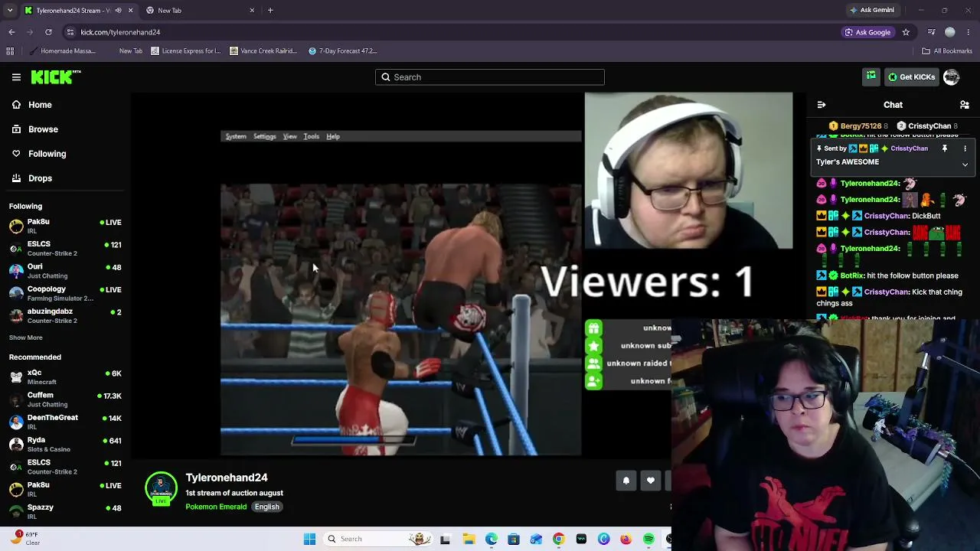
Task: Open Spotify from the taskbar
Action: [648, 540]
